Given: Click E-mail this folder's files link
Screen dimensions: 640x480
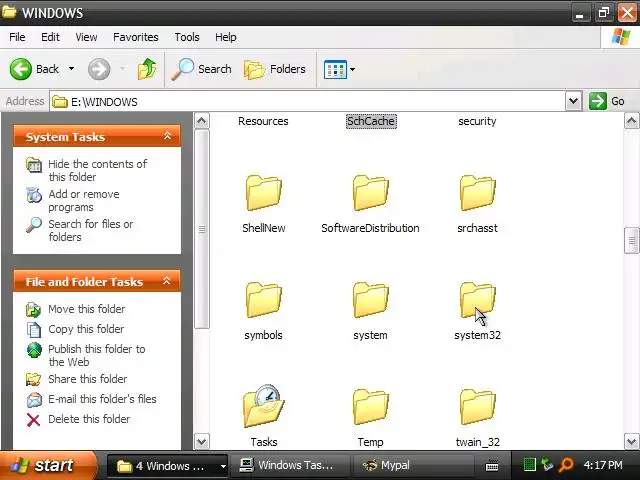Looking at the screenshot, I should click(102, 399).
